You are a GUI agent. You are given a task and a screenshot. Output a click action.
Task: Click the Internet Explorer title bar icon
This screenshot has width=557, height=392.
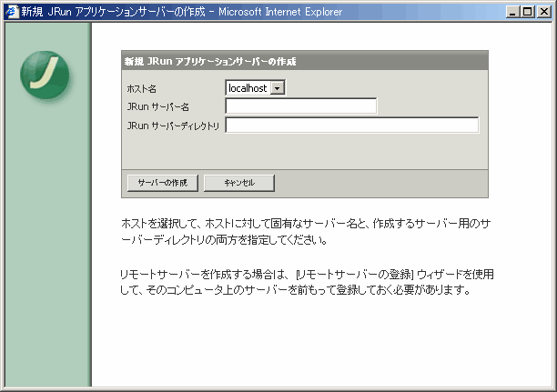click(11, 11)
